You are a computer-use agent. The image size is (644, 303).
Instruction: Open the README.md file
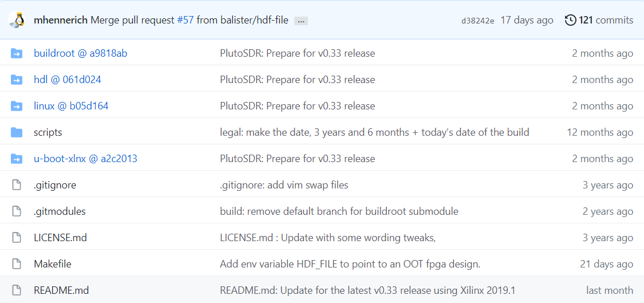pyautogui.click(x=61, y=290)
